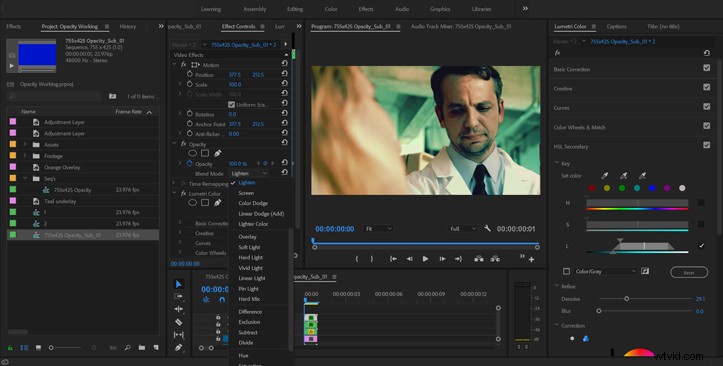Image resolution: width=723 pixels, height=366 pixels.
Task: Click the red color swatch in Key
Action: click(x=592, y=188)
